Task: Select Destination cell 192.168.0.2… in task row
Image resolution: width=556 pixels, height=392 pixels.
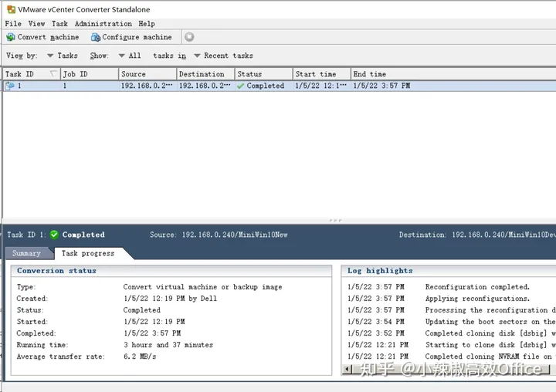Action: click(x=205, y=86)
